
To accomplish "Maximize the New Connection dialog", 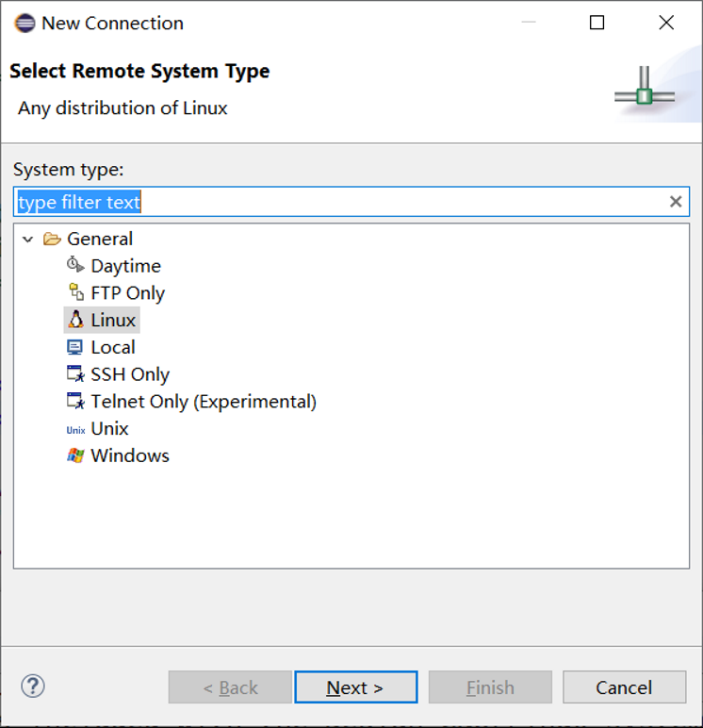I will (x=597, y=23).
